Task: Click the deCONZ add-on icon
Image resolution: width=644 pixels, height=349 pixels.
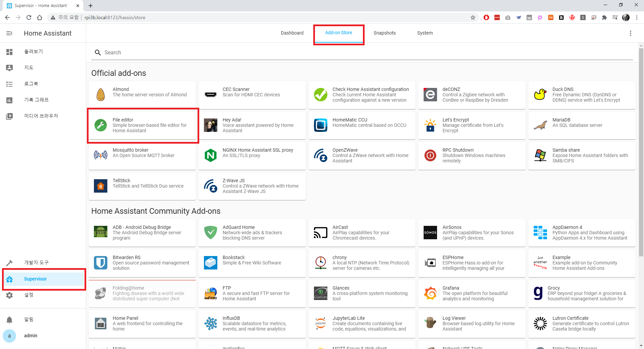Action: (x=430, y=95)
